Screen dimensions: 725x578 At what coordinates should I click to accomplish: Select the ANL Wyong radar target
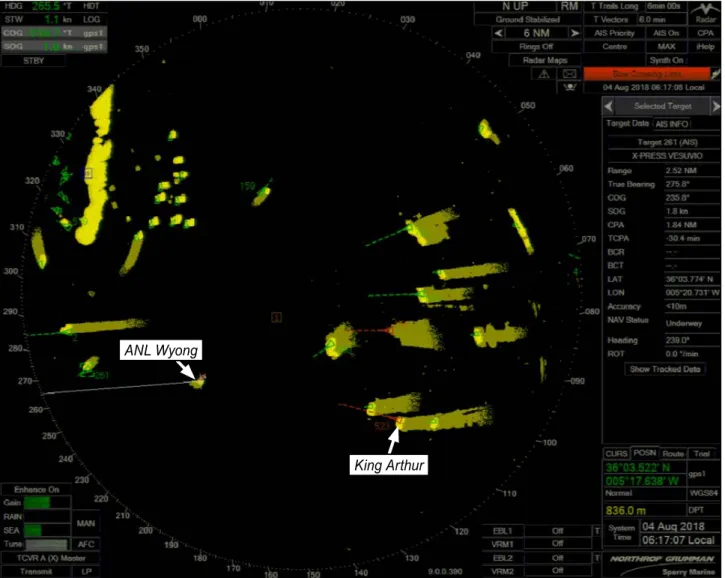199,381
